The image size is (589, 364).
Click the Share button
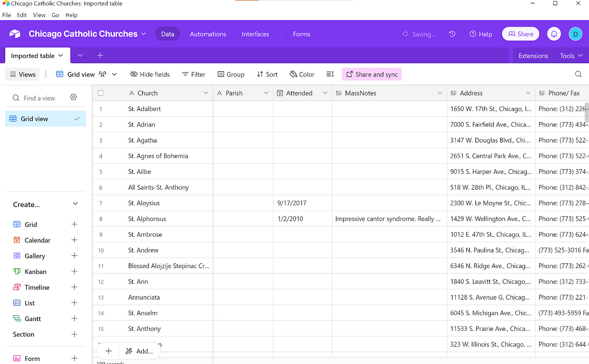pos(521,34)
